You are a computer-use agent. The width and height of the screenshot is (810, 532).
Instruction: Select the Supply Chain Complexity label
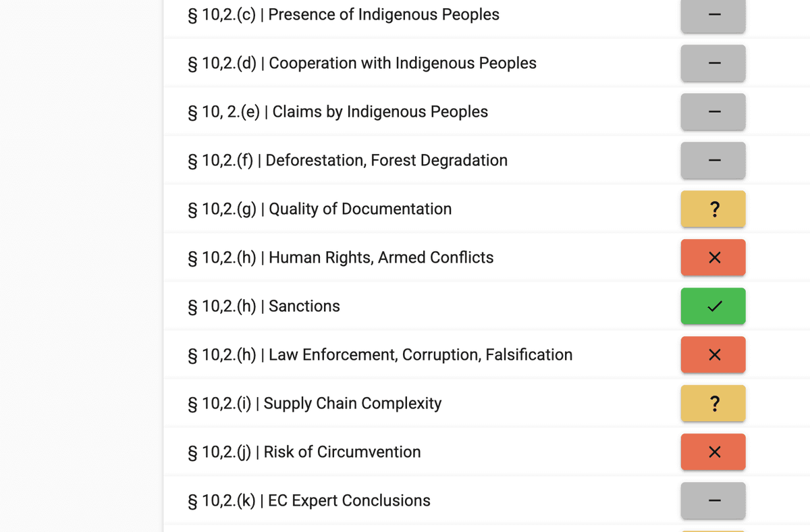pyautogui.click(x=315, y=404)
